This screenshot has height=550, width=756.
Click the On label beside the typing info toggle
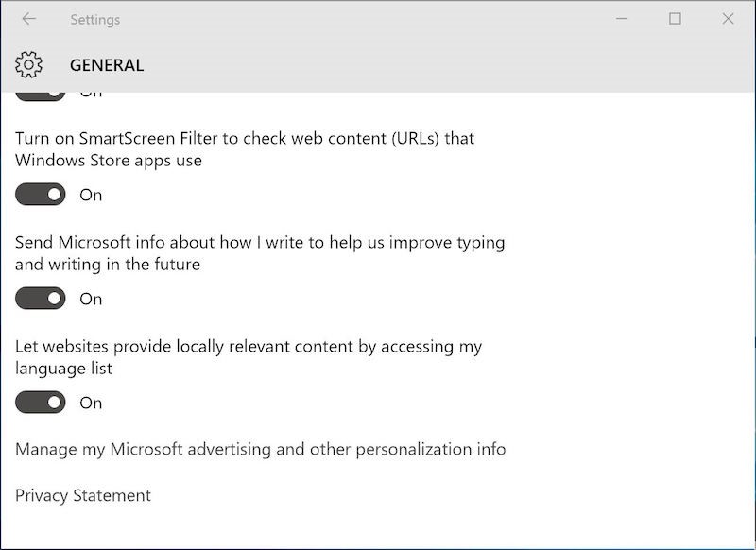91,299
